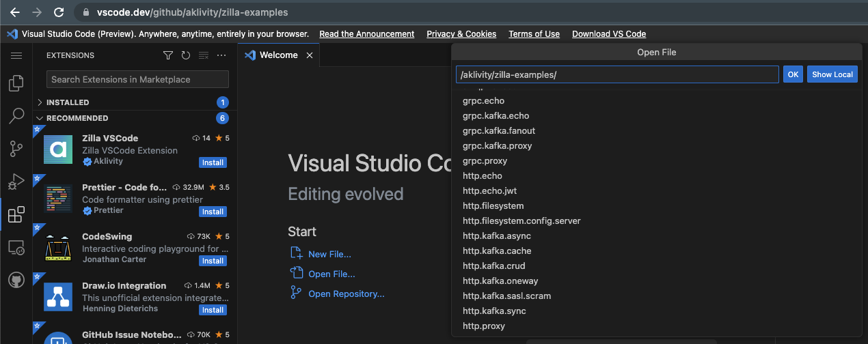The width and height of the screenshot is (868, 344).
Task: Install the CodeSwing extension
Action: click(x=213, y=261)
